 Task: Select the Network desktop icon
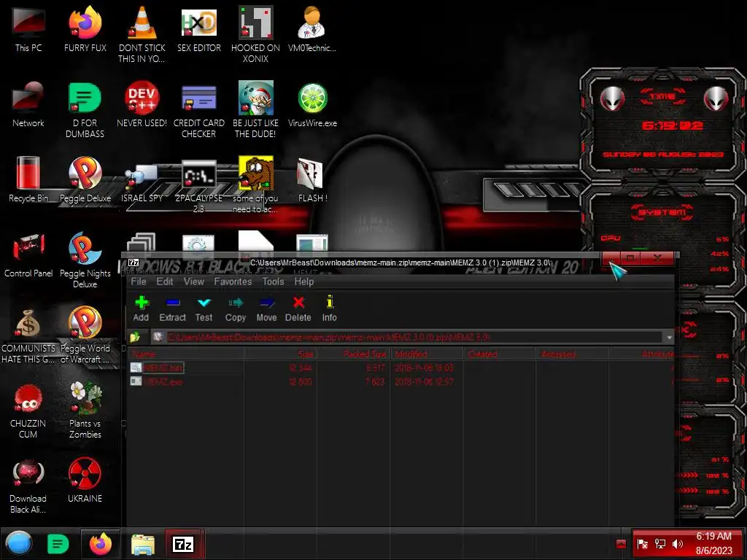28,105
